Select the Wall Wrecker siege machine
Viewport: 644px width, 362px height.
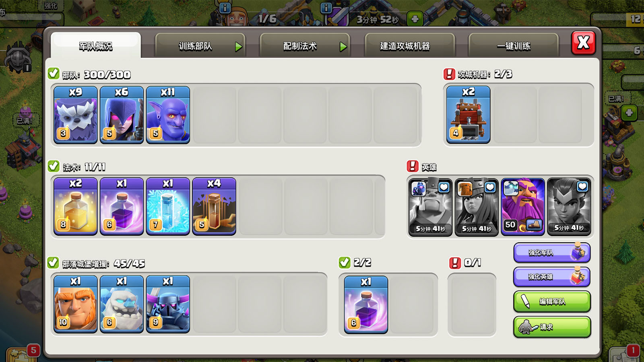click(x=469, y=115)
